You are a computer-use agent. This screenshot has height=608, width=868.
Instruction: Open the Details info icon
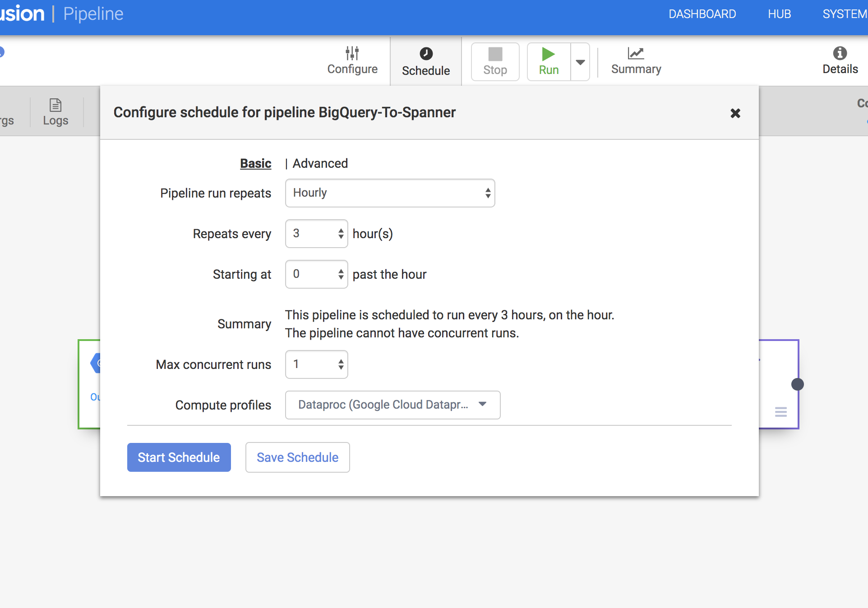click(x=840, y=53)
